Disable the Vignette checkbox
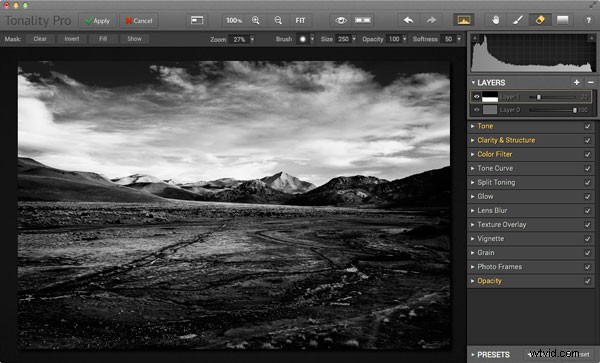The image size is (600, 363). pos(587,239)
